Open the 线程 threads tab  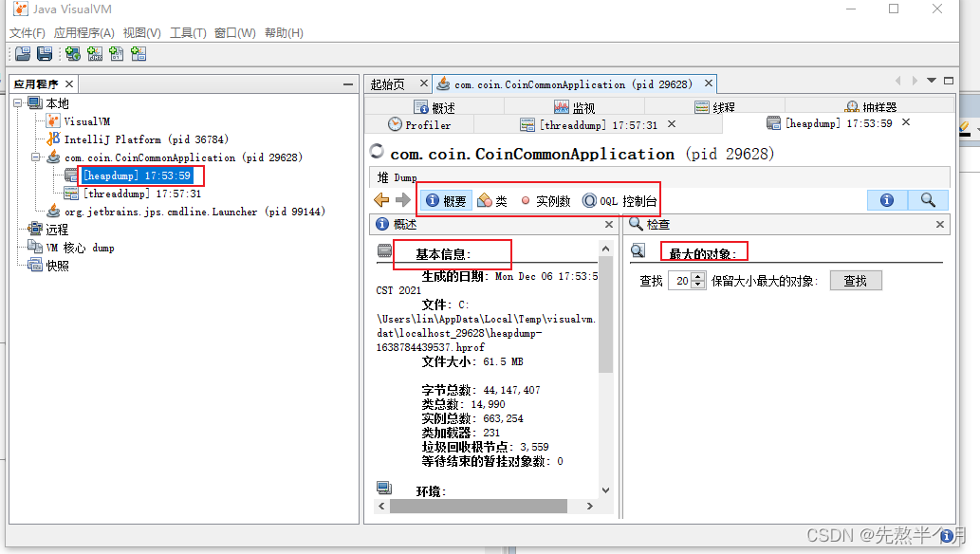[x=714, y=107]
